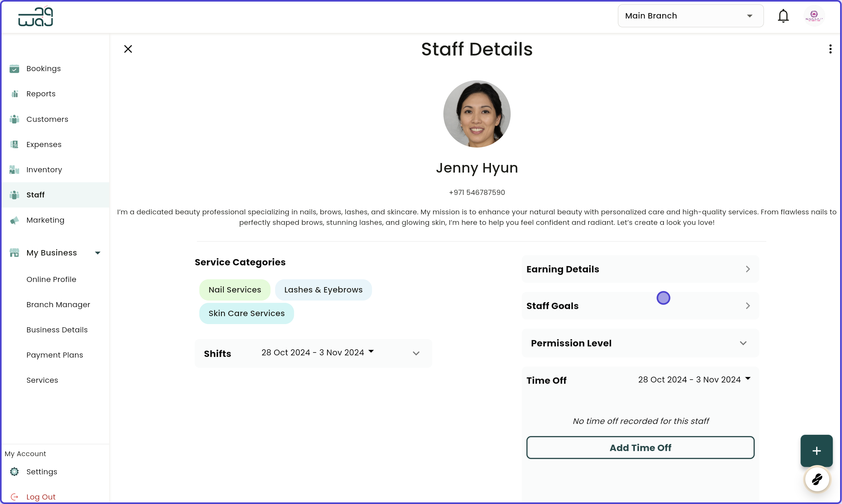Click the Expenses sidebar icon
842x504 pixels.
14,144
